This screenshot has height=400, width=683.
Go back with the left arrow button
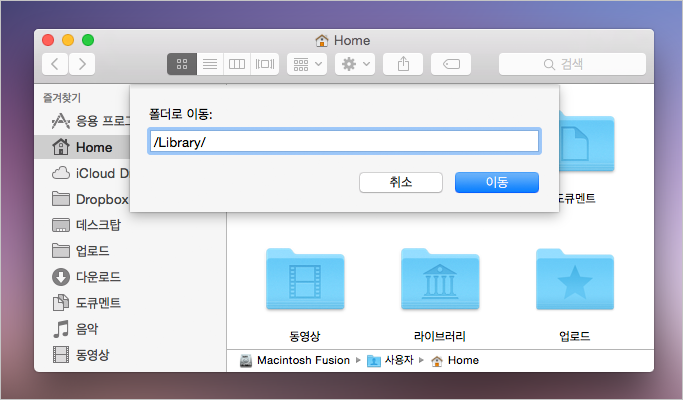[x=55, y=64]
